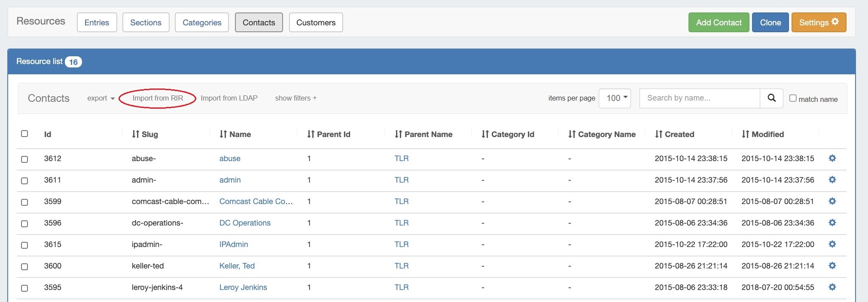Open gear menu for Leroy Jenkins row

pyautogui.click(x=832, y=287)
